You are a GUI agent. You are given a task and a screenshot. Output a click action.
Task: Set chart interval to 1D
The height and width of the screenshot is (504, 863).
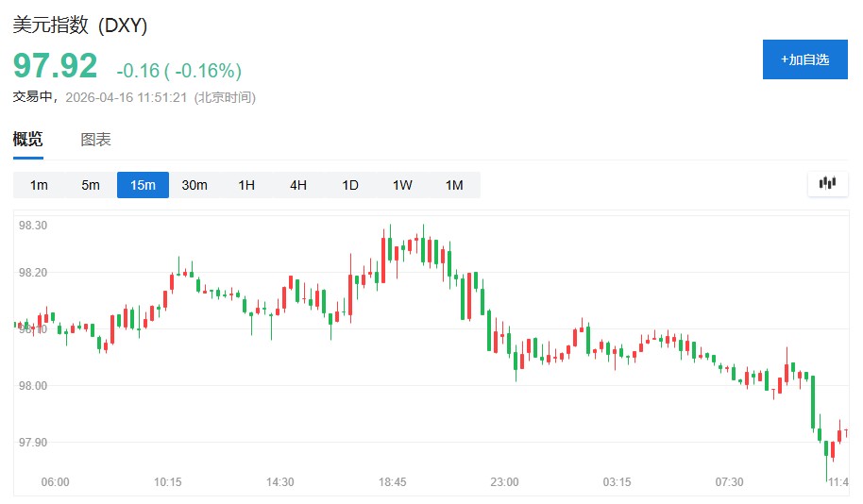tap(350, 185)
